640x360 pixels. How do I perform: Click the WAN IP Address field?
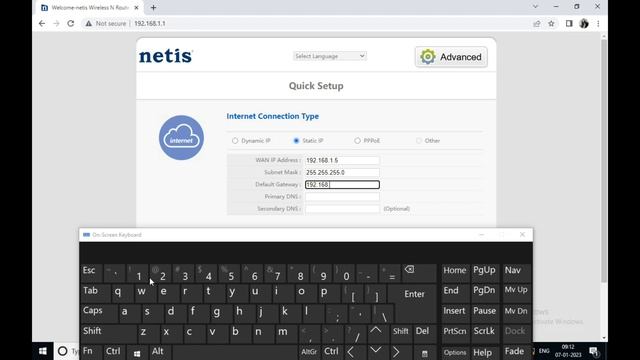342,160
